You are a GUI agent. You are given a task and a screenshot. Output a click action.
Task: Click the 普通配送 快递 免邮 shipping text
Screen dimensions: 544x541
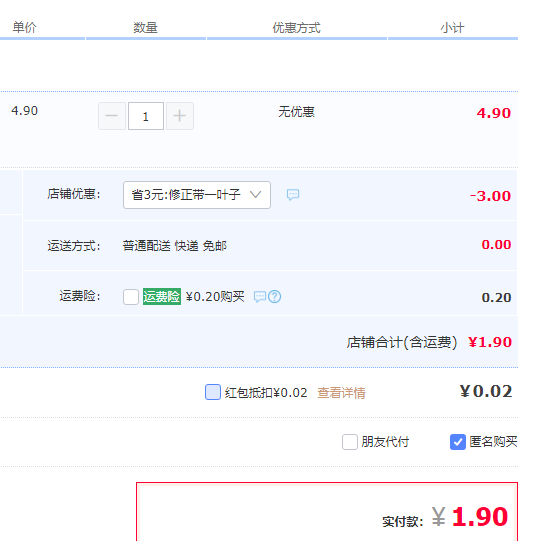point(175,246)
